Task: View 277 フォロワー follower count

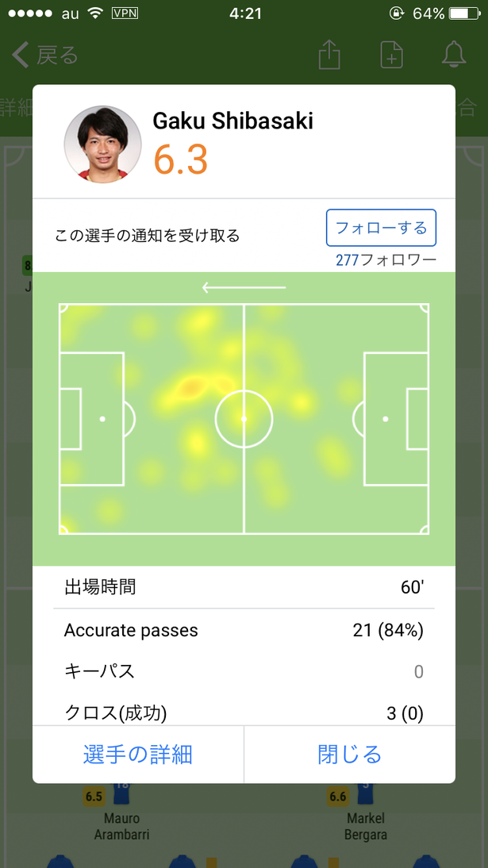Action: tap(386, 259)
